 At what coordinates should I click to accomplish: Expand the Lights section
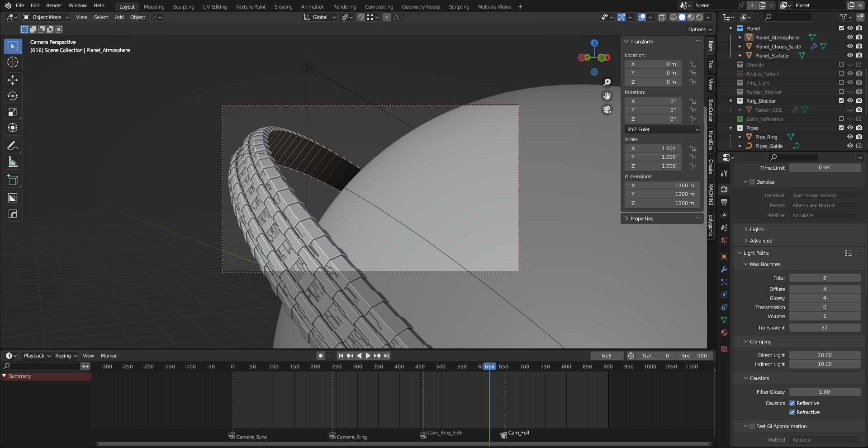[x=756, y=229]
